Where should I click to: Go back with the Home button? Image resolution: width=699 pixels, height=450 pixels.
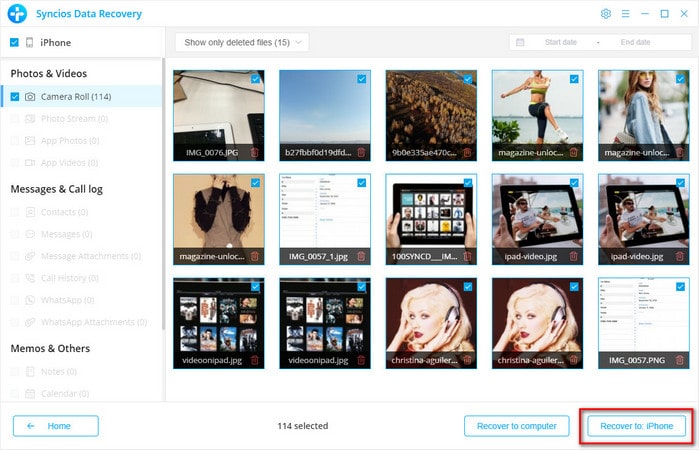pos(56,426)
